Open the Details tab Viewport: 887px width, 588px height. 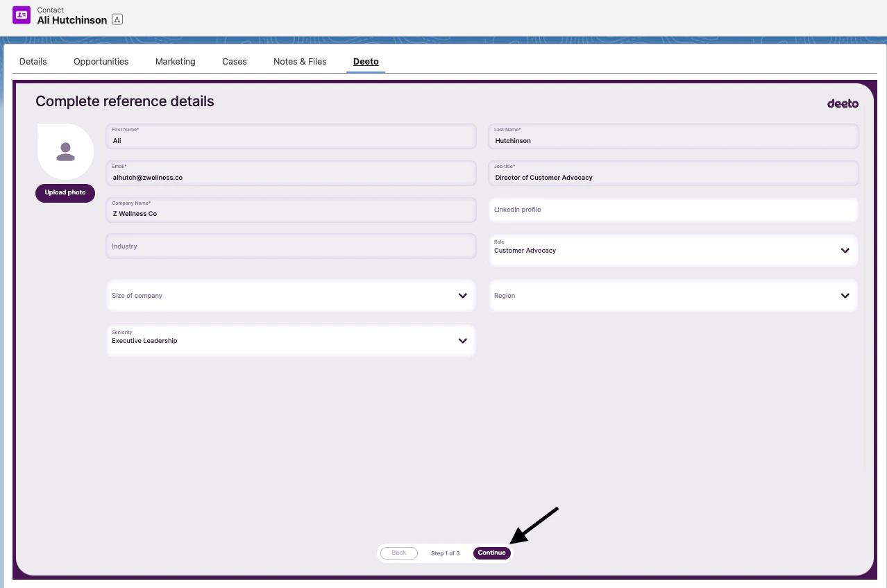33,61
